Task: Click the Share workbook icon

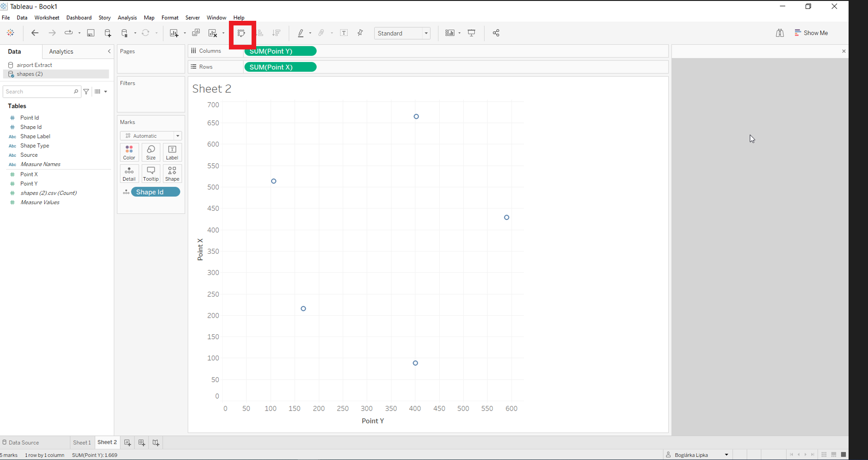Action: (496, 33)
